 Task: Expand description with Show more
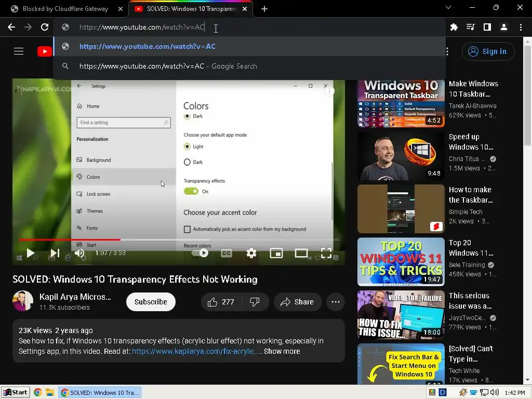pyautogui.click(x=282, y=351)
